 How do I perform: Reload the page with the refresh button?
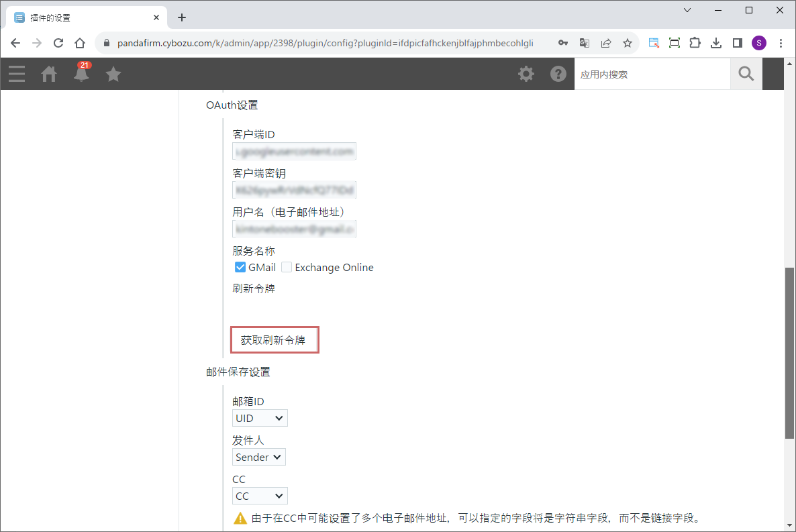pyautogui.click(x=58, y=43)
